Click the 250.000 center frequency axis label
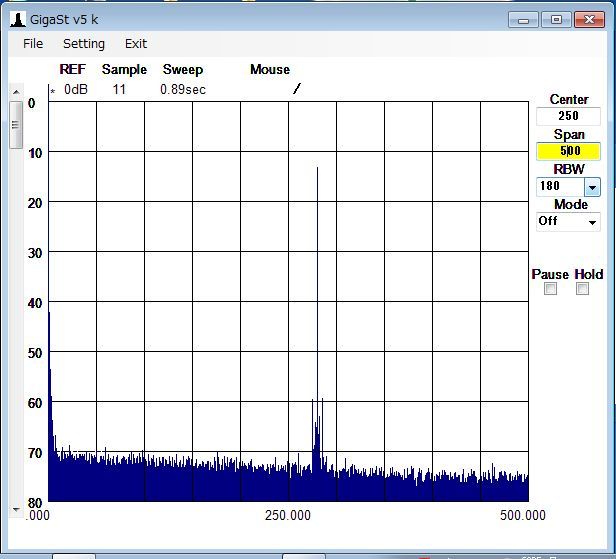 [x=288, y=515]
